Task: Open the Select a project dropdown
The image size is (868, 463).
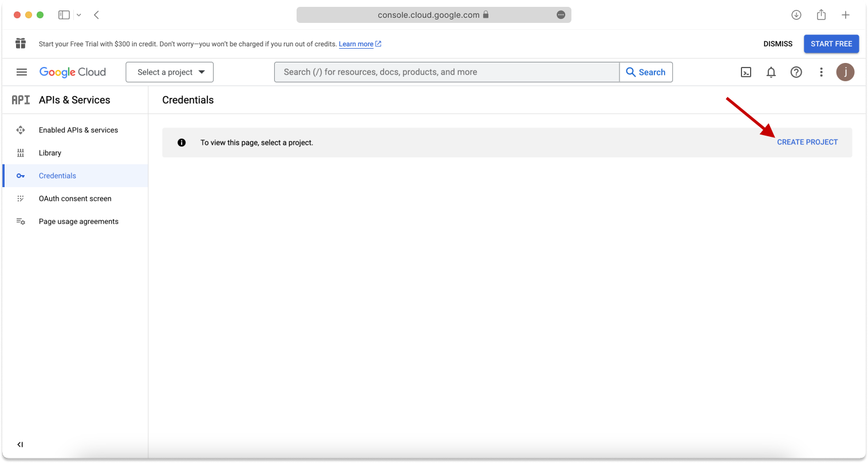Action: coord(169,72)
